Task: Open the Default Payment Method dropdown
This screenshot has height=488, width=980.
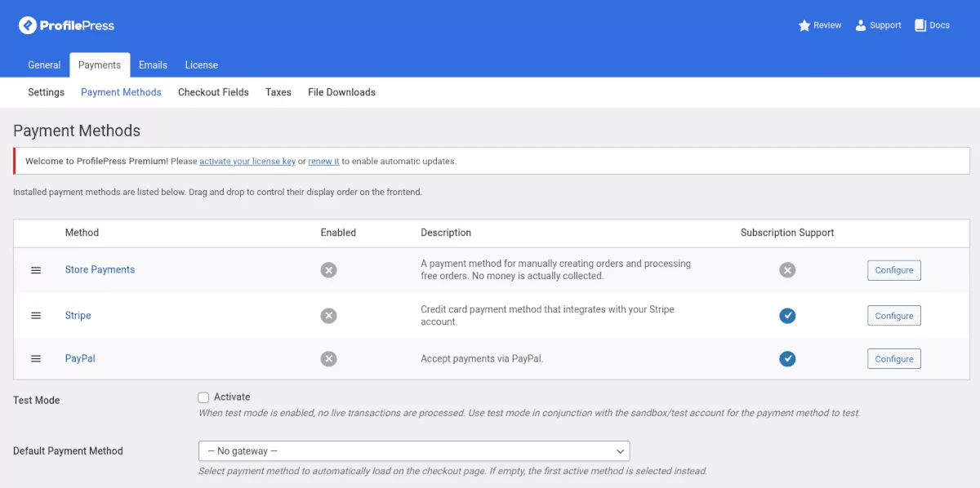Action: pos(414,451)
